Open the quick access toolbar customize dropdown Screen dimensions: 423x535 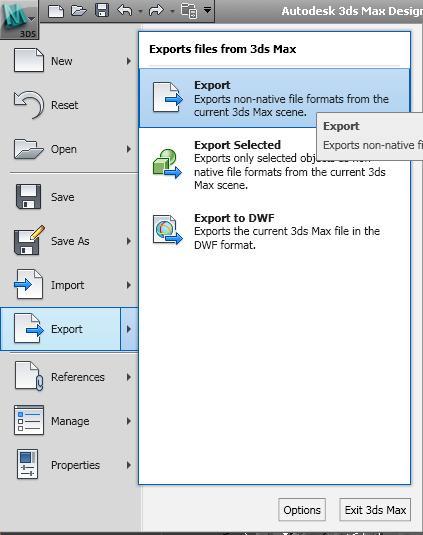(x=207, y=10)
